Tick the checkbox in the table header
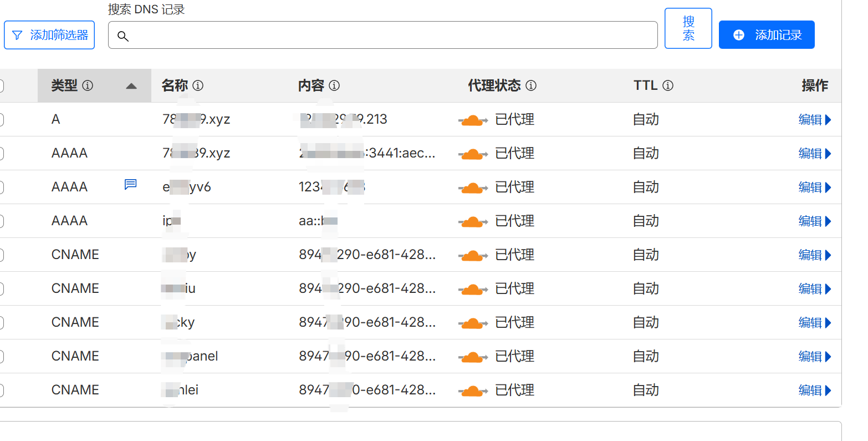 pyautogui.click(x=1, y=85)
